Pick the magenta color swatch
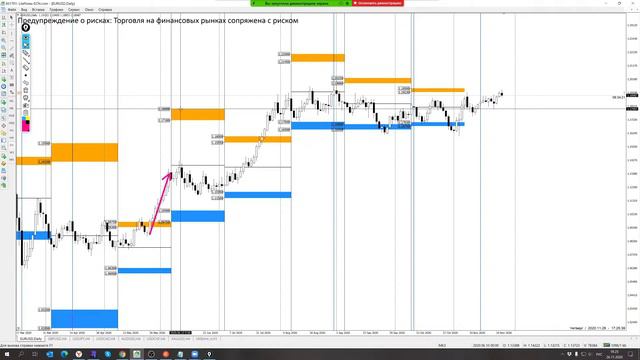 pyautogui.click(x=24, y=126)
